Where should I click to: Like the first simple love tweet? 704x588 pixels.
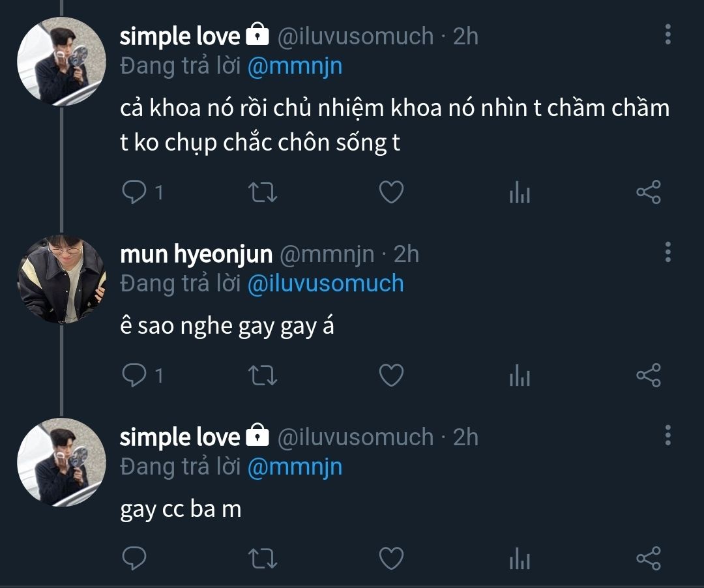[391, 192]
